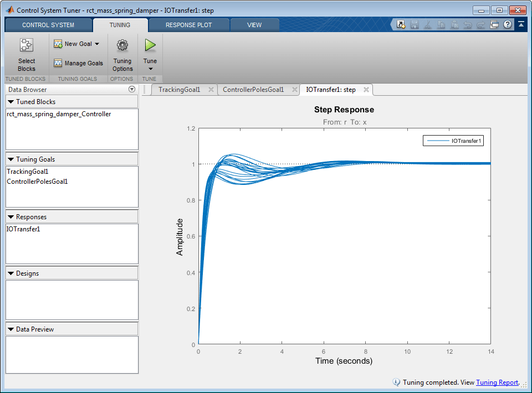This screenshot has width=532, height=393.
Task: Click the quick access shortcut icon
Action: (401, 24)
